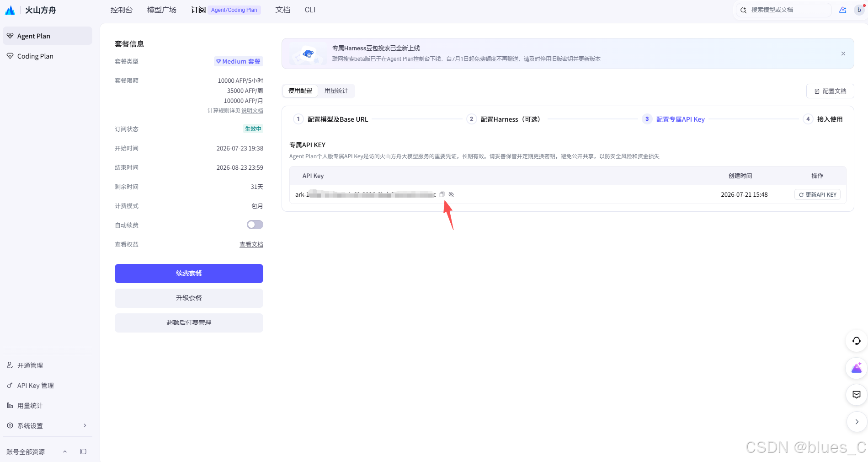Click the creation time 2026-07-21 15:48

point(744,194)
